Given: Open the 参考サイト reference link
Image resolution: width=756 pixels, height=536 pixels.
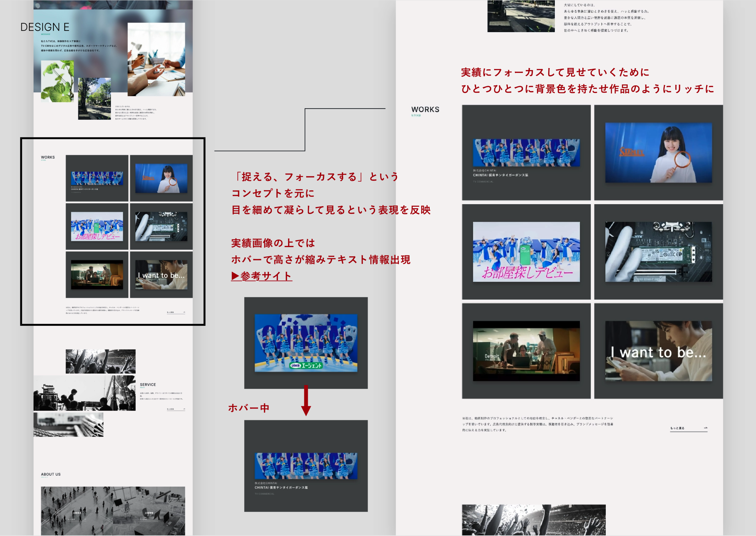Looking at the screenshot, I should 262,276.
